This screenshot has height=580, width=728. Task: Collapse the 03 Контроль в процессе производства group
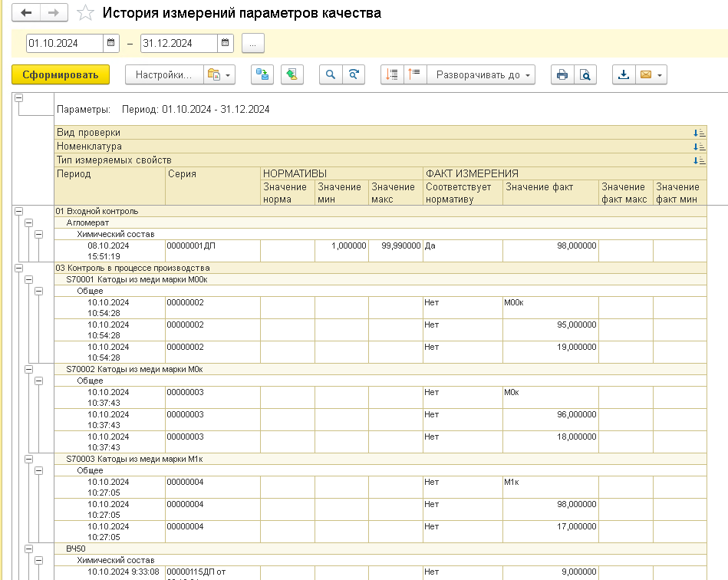pyautogui.click(x=18, y=268)
